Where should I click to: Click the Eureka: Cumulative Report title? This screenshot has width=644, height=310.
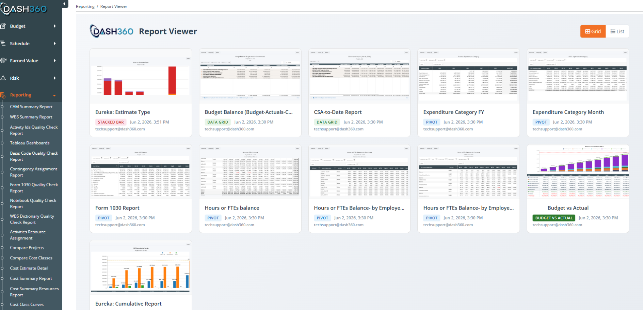tap(128, 304)
